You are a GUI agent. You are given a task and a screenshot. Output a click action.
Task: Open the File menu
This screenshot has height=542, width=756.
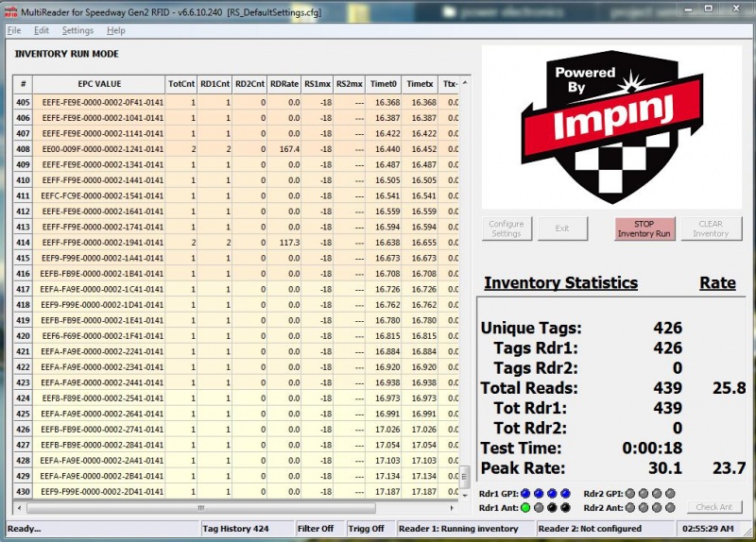click(x=14, y=30)
